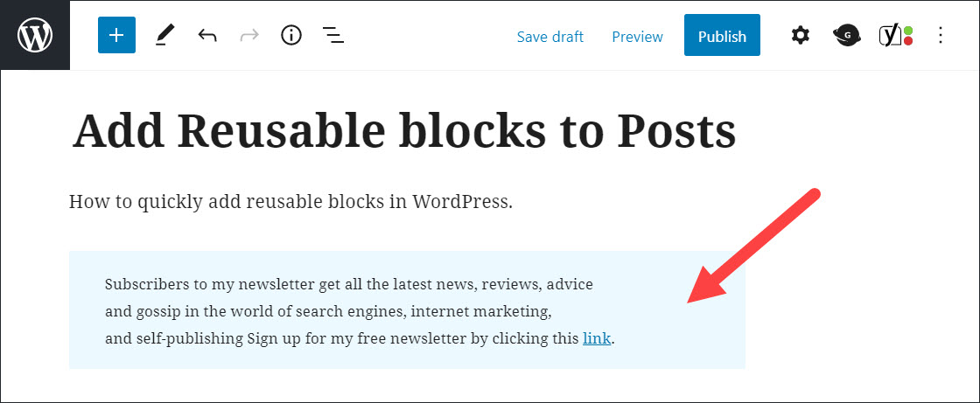The height and width of the screenshot is (403, 980).
Task: Show post details info icon
Action: [291, 36]
